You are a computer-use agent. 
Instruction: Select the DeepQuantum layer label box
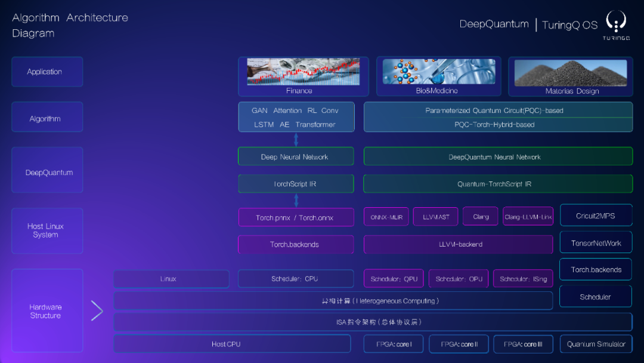coord(47,170)
